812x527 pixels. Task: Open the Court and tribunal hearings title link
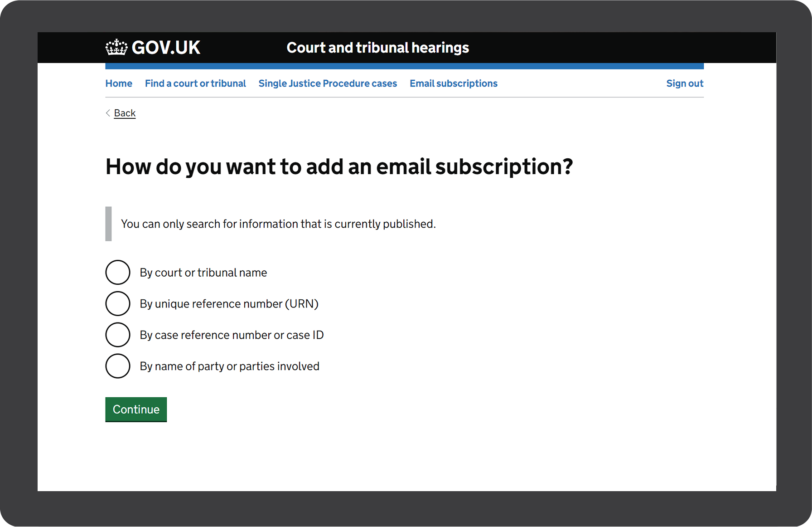tap(377, 48)
